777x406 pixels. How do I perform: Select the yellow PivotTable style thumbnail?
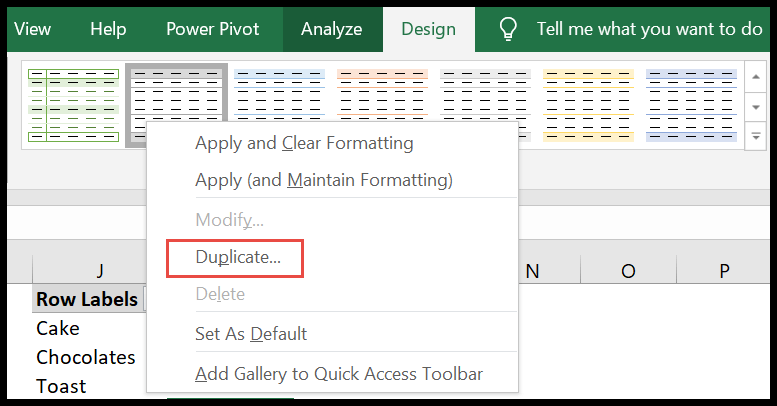click(x=589, y=105)
